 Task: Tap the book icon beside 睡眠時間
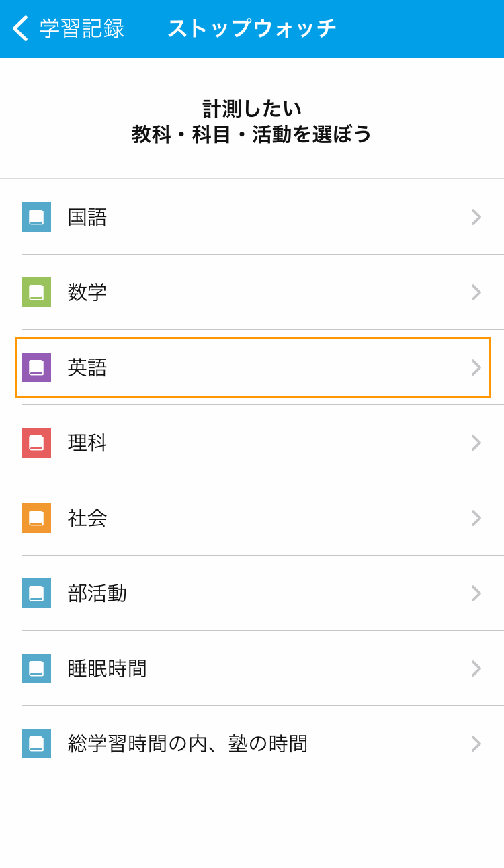point(36,668)
